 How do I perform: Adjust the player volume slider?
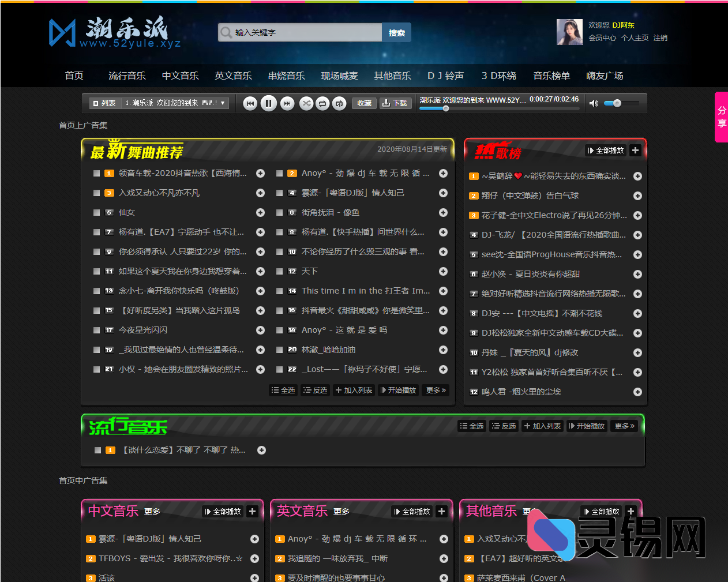point(621,103)
